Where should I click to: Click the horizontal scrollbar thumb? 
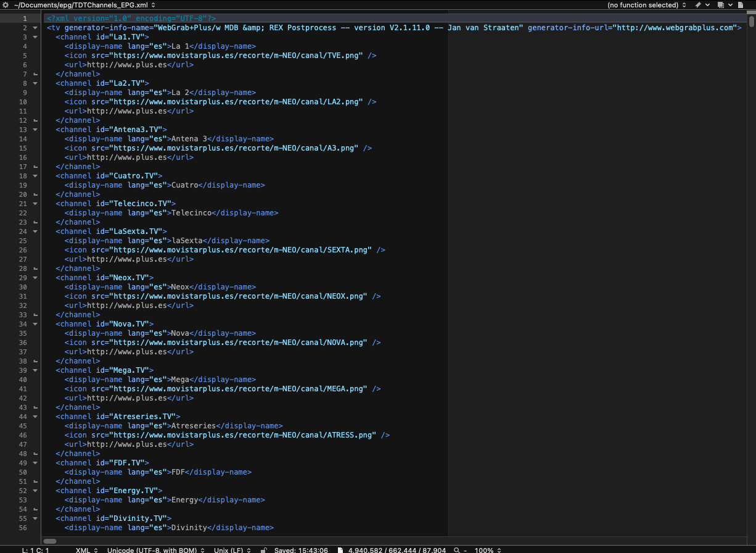(x=50, y=541)
